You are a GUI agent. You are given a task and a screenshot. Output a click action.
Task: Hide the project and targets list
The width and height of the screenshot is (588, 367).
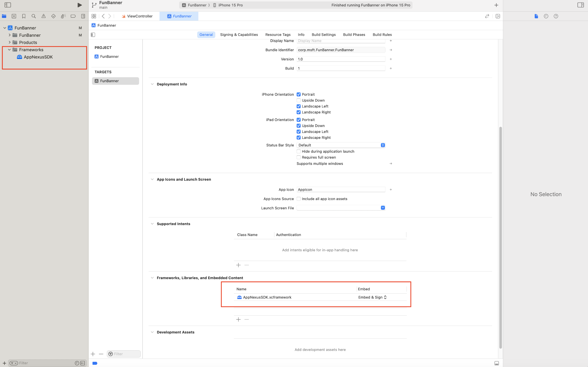point(93,34)
